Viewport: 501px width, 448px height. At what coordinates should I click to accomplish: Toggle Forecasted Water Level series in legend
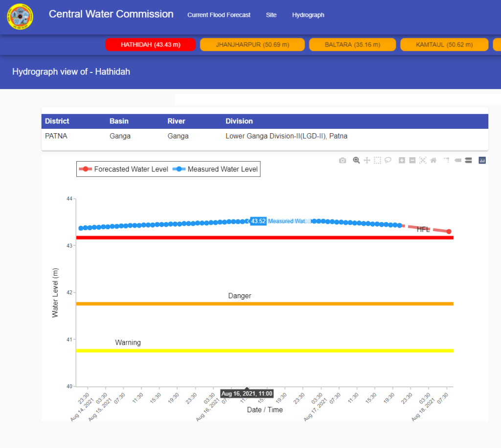[x=123, y=169]
